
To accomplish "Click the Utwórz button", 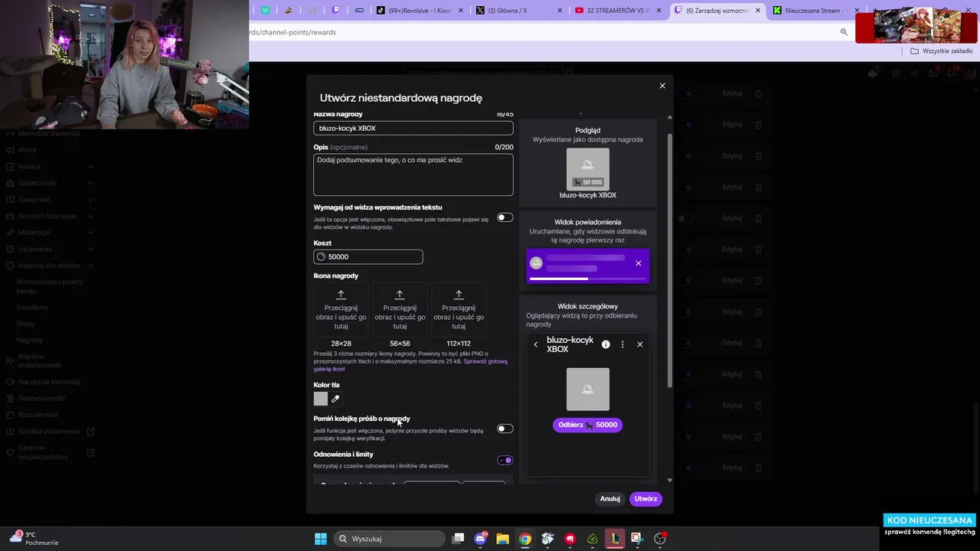I will pos(645,499).
